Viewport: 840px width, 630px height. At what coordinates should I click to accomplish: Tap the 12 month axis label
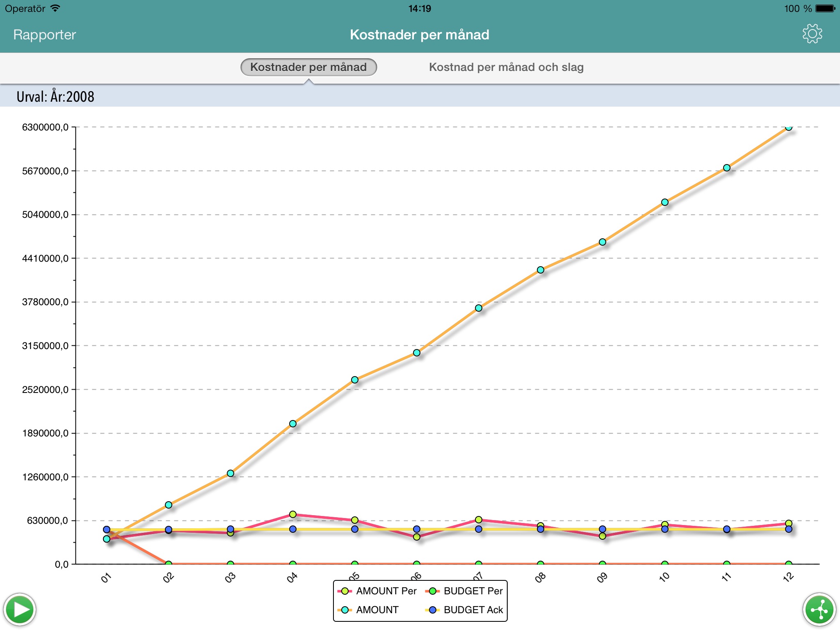(x=788, y=577)
